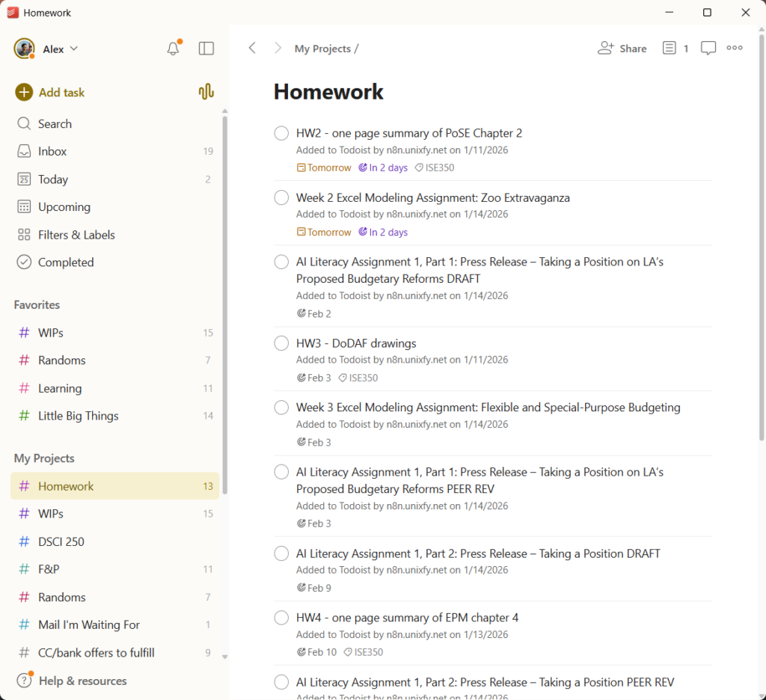Open the view options icon beside 1
This screenshot has height=700, width=766.
(x=669, y=49)
